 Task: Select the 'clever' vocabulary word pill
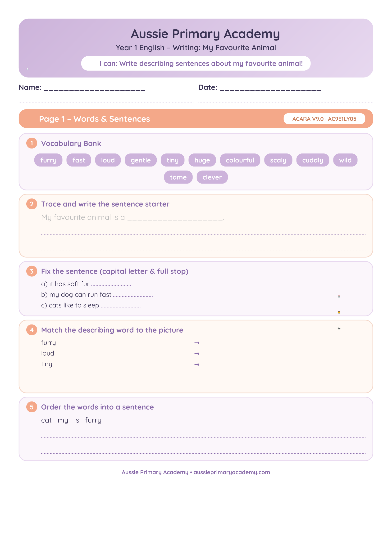point(212,177)
